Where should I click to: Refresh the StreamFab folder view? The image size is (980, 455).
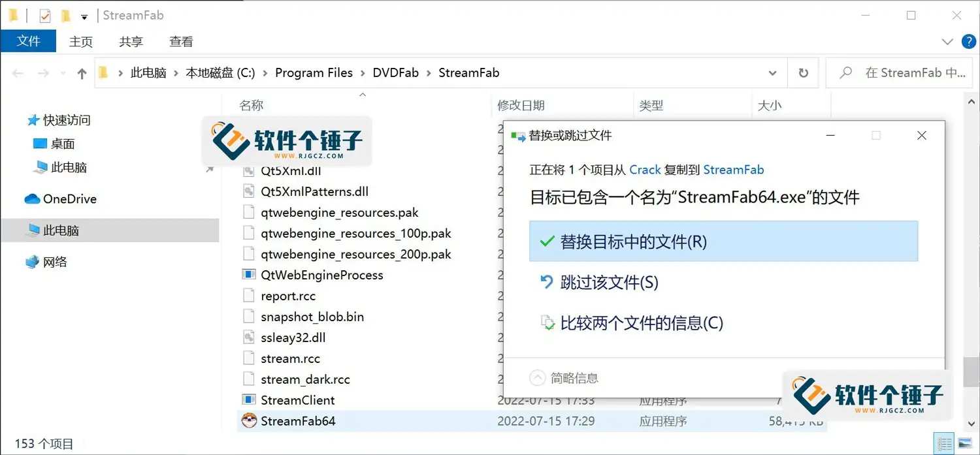tap(803, 72)
